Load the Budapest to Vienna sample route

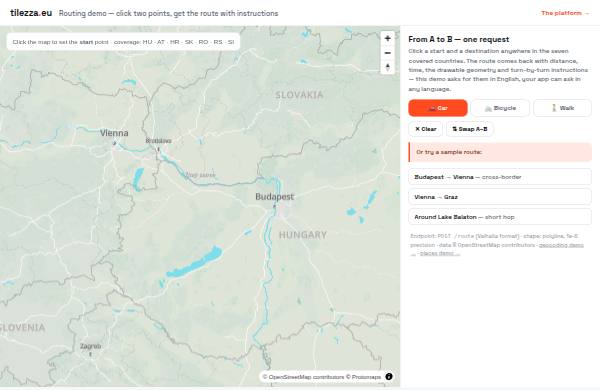point(500,177)
